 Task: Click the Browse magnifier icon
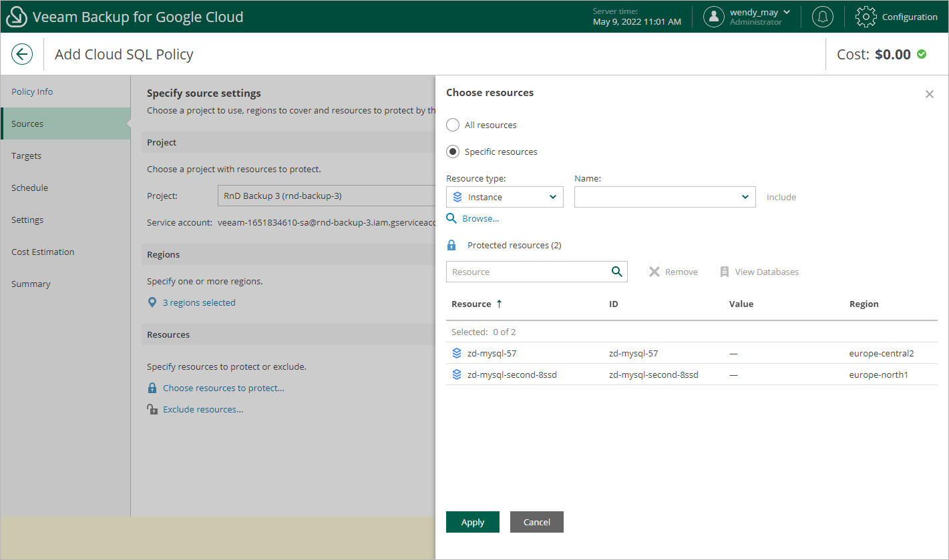[451, 218]
